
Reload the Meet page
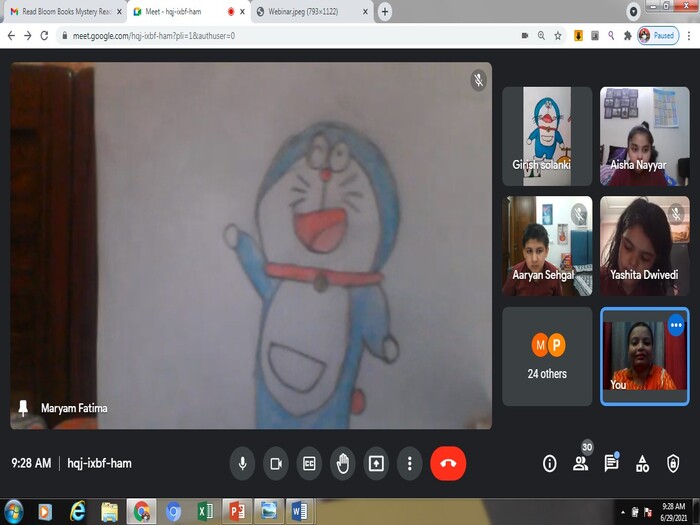tap(44, 36)
